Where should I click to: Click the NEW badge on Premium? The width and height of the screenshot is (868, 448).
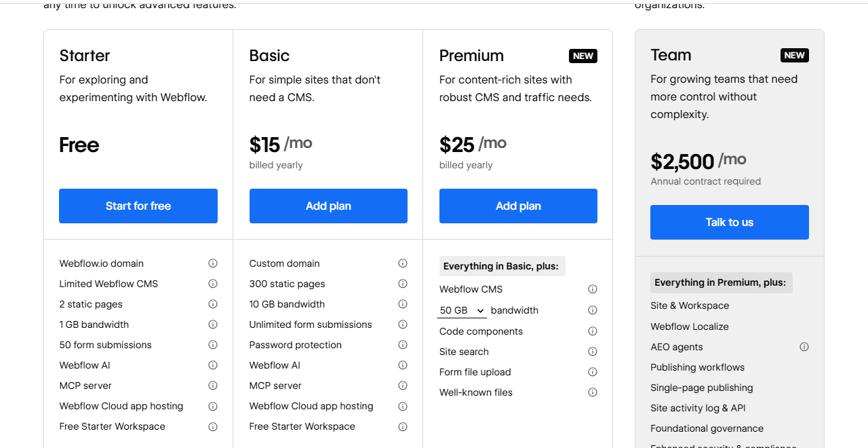click(583, 56)
